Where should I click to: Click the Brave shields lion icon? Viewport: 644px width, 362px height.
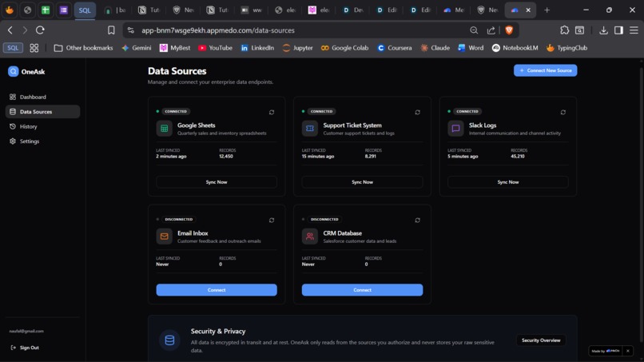pos(509,30)
